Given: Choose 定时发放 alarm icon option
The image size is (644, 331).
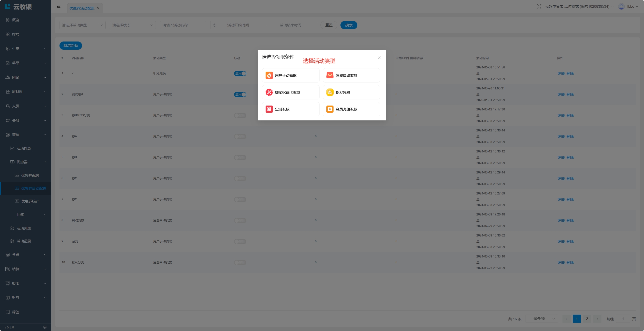Looking at the screenshot, I should pyautogui.click(x=269, y=109).
